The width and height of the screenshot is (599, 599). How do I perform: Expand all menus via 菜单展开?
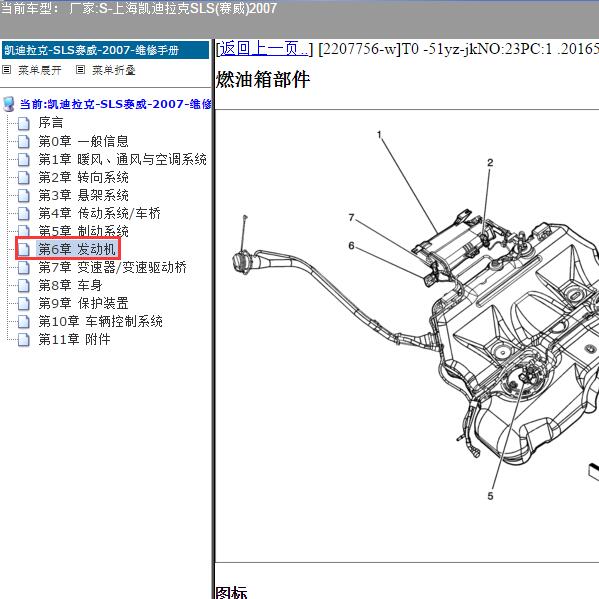tap(40, 70)
